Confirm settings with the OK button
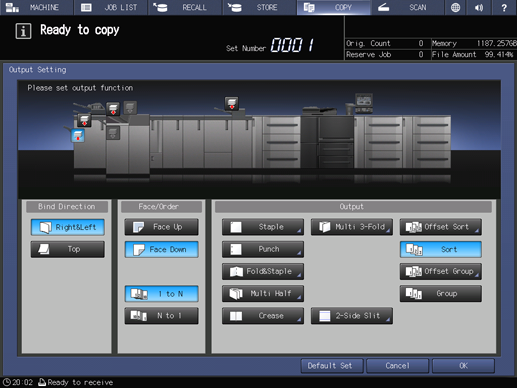The image size is (517, 388). tap(463, 366)
